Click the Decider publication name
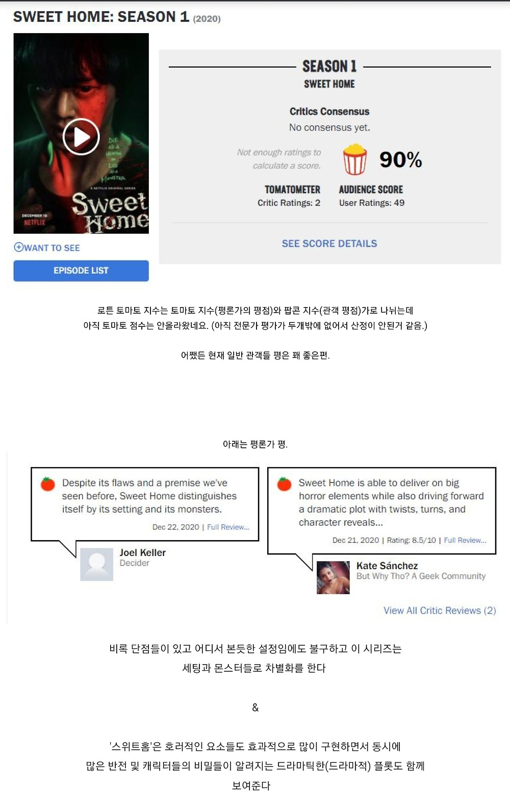Viewport: 510px width, 812px height. [x=135, y=563]
